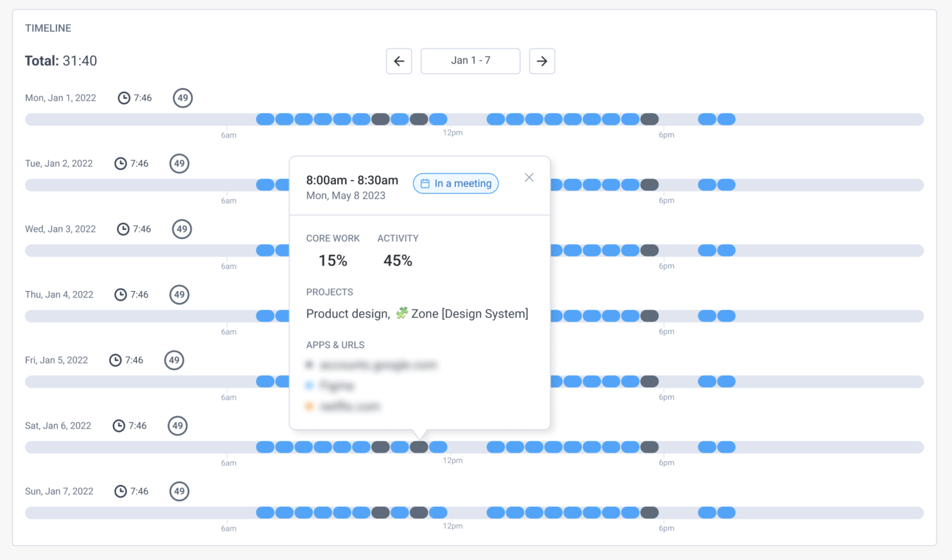The height and width of the screenshot is (560, 952).
Task: Open the Jan 1 - 7 date range picker
Action: 470,61
